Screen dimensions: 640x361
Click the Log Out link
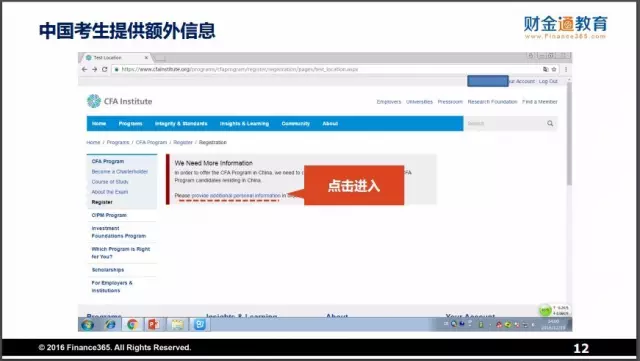point(548,81)
